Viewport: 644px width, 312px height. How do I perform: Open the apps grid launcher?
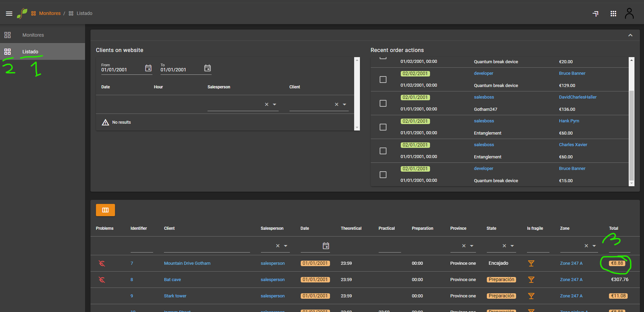tap(613, 14)
